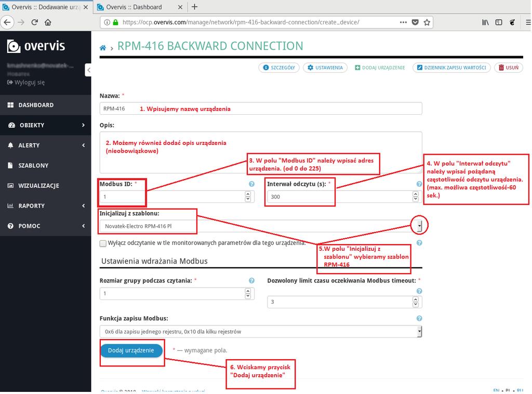The width and height of the screenshot is (532, 394).
Task: Enable Wyłącz odczytanie w tle checkbox
Action: tap(103, 243)
